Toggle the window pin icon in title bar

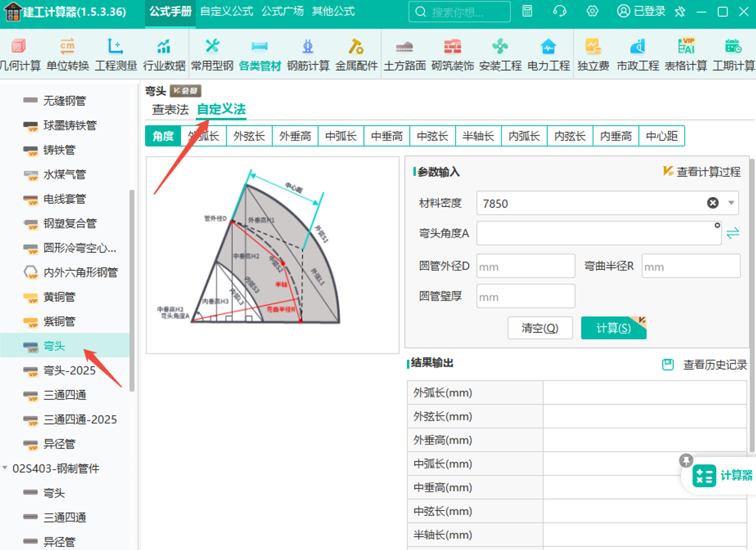pos(680,12)
